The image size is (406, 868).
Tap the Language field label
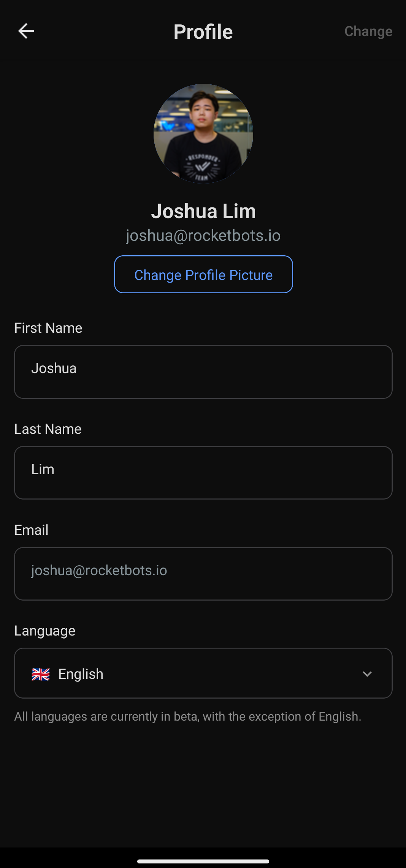click(x=45, y=631)
